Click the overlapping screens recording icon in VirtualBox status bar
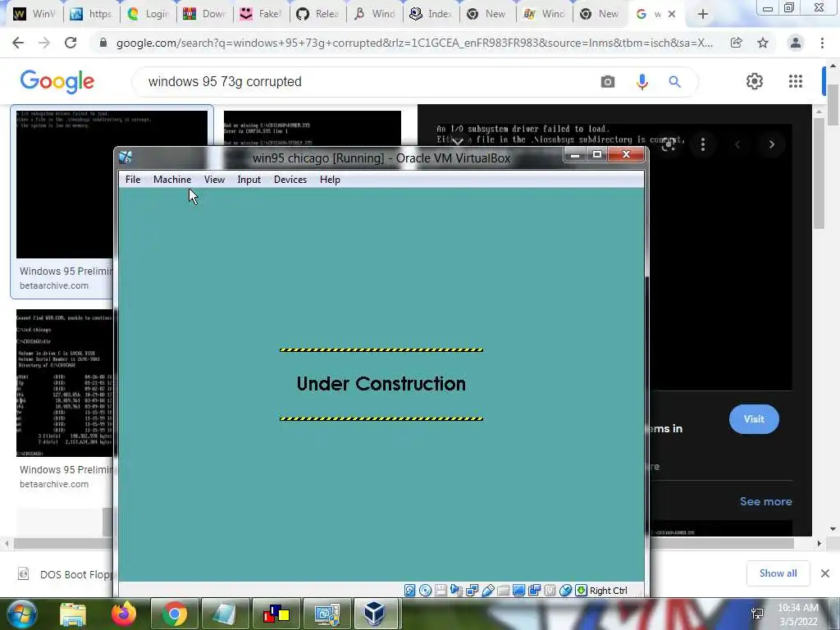Viewport: 840px width, 630px height. pyautogui.click(x=534, y=591)
